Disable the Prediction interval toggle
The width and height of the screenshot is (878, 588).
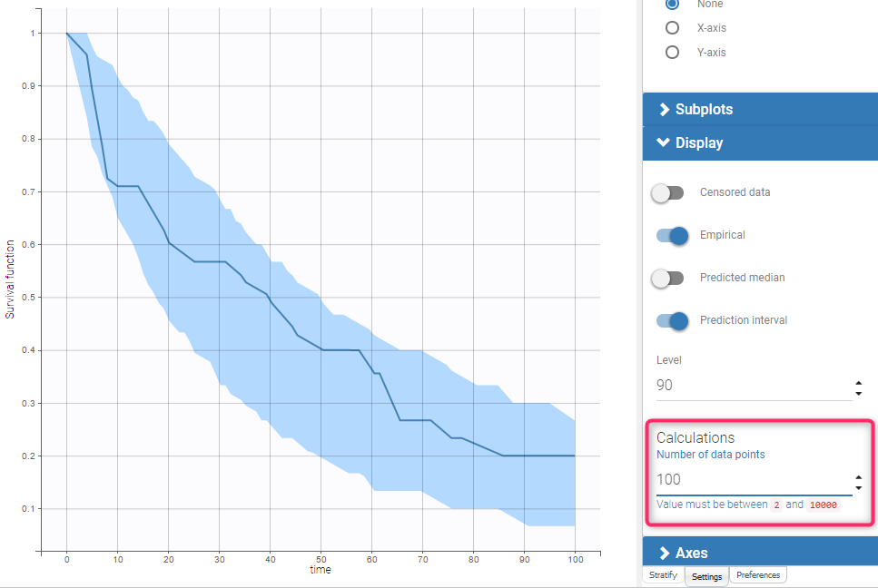(x=671, y=320)
